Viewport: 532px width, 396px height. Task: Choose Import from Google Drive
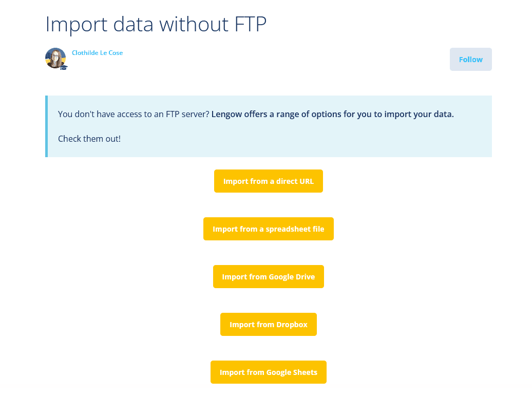[268, 277]
